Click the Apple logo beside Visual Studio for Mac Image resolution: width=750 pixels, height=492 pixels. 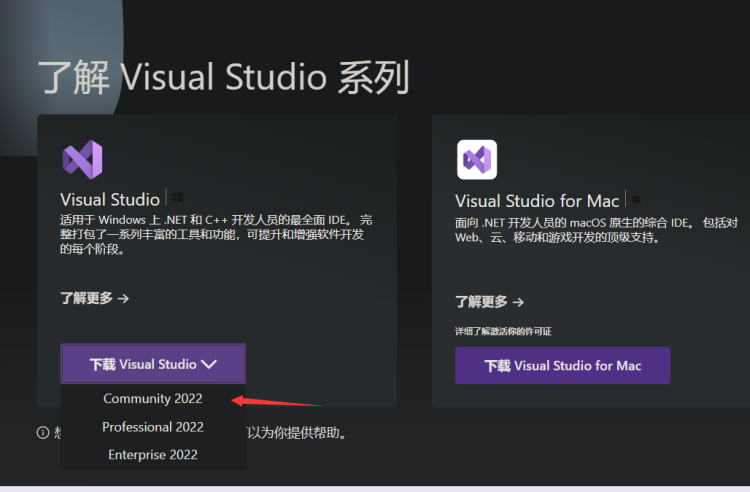point(636,199)
